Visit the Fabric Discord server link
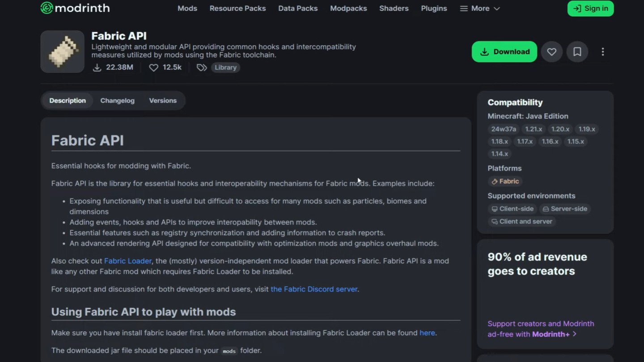This screenshot has width=644, height=362. [x=314, y=289]
